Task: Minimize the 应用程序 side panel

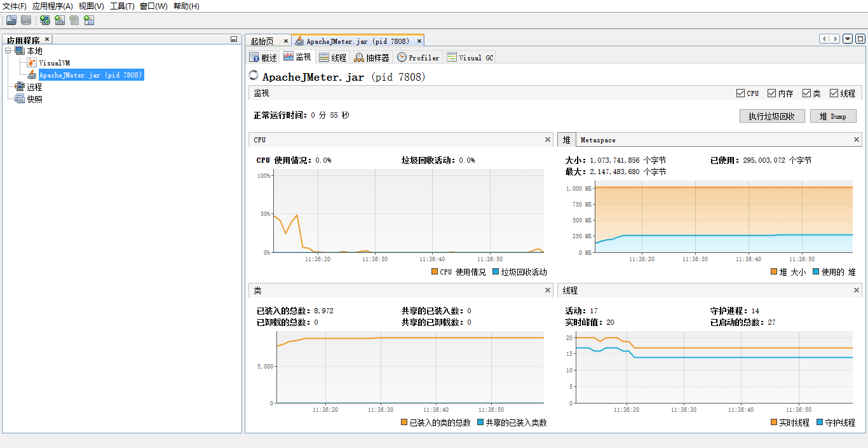Action: [x=234, y=39]
